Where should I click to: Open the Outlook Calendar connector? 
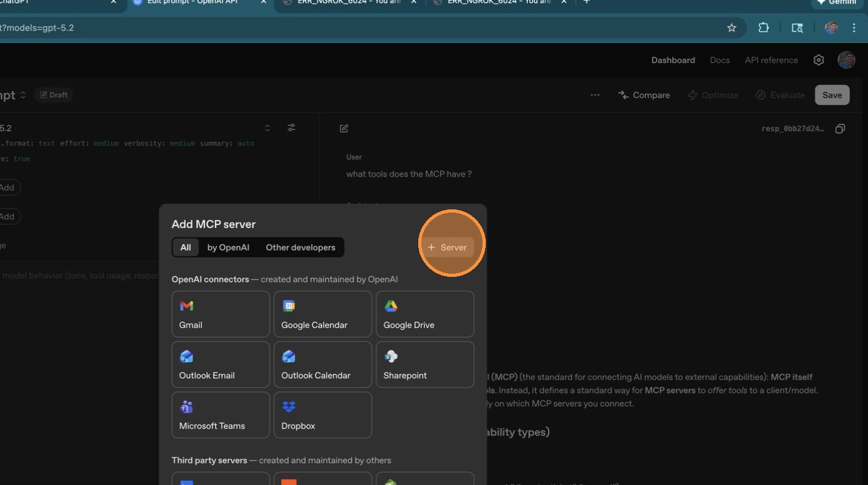coord(323,365)
